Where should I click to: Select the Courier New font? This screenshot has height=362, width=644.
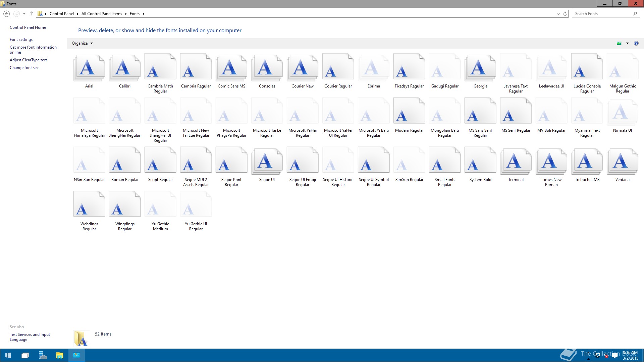303,68
